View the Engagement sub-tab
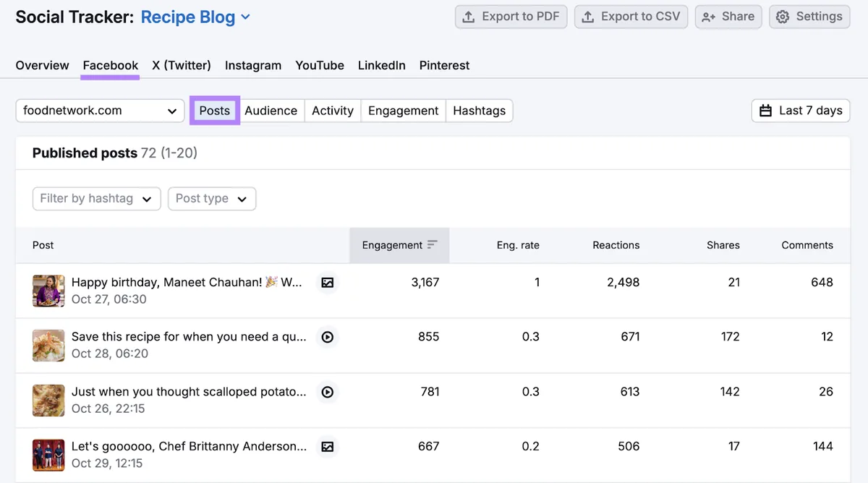 (404, 111)
